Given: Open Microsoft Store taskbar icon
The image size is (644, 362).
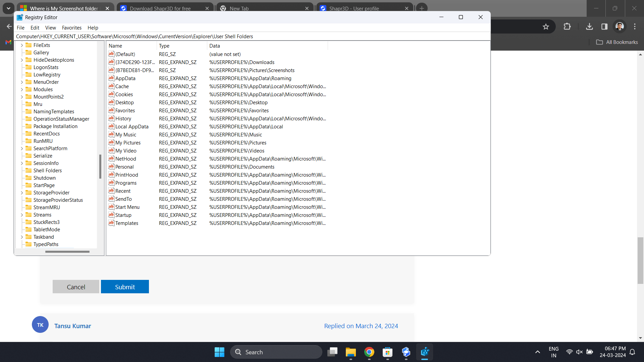Looking at the screenshot, I should coord(387,352).
